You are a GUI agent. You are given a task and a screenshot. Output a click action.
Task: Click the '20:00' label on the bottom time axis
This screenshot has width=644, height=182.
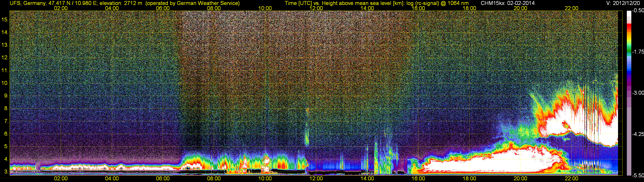point(521,179)
